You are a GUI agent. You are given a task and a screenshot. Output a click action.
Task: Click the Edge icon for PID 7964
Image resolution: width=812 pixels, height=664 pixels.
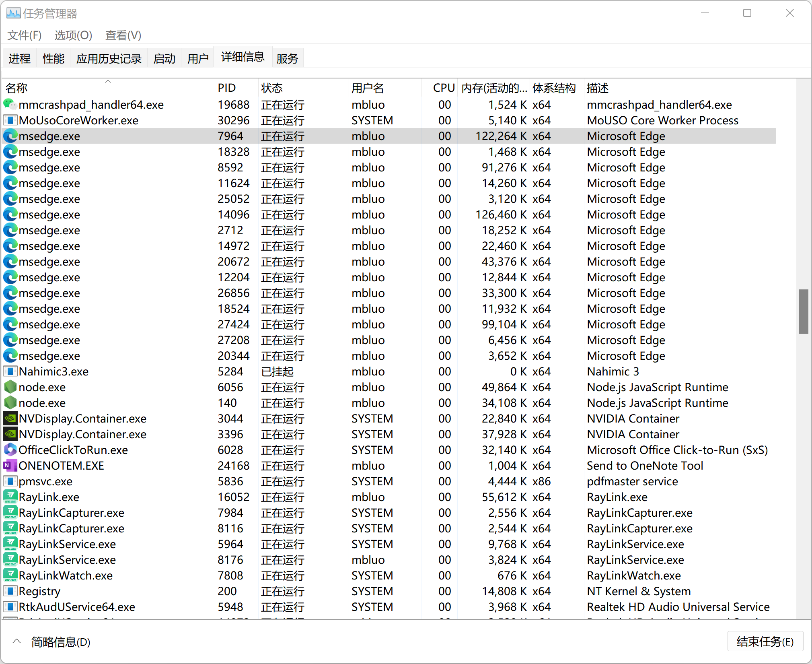(x=10, y=136)
